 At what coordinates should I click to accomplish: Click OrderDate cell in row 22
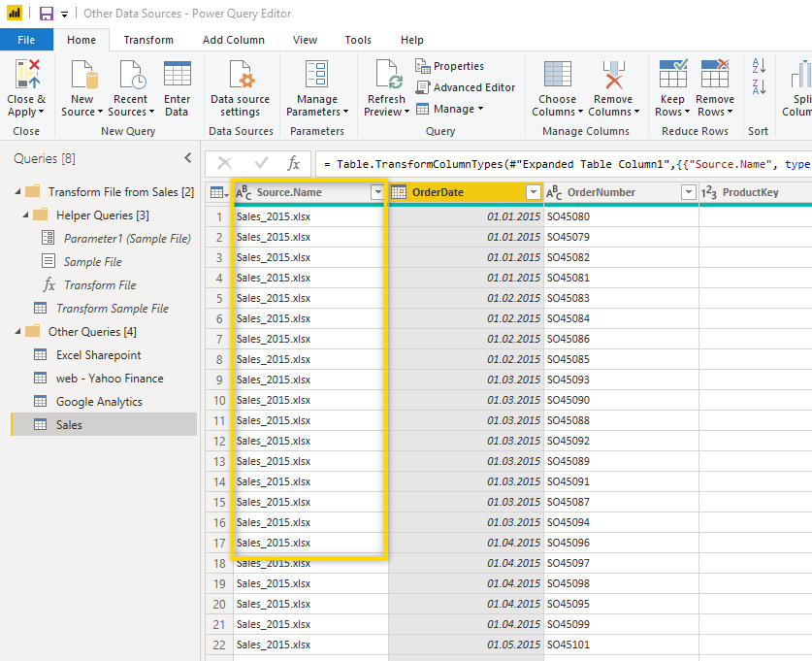(466, 644)
